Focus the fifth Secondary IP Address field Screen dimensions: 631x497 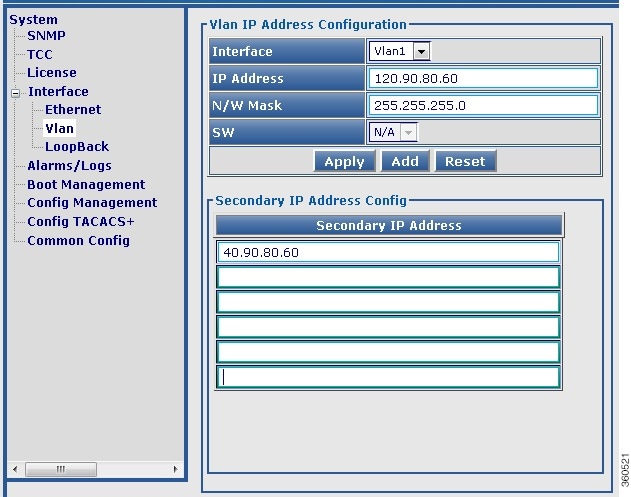click(x=388, y=352)
